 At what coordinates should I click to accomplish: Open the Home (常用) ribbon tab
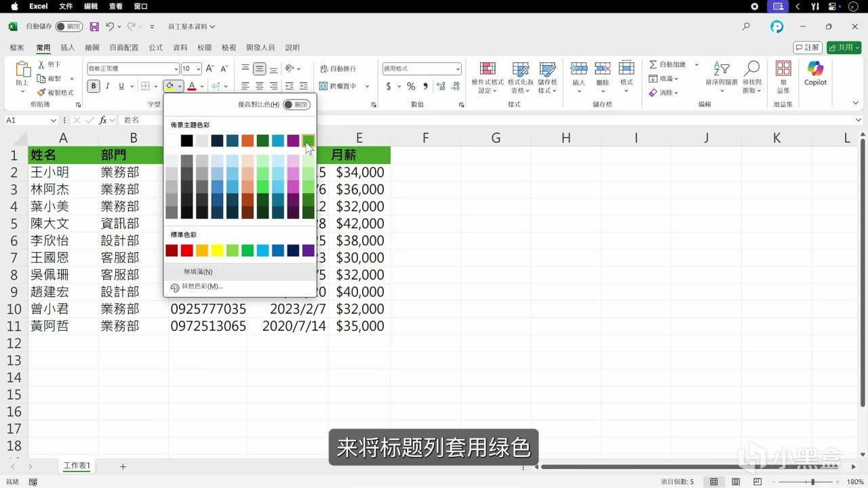(x=43, y=47)
